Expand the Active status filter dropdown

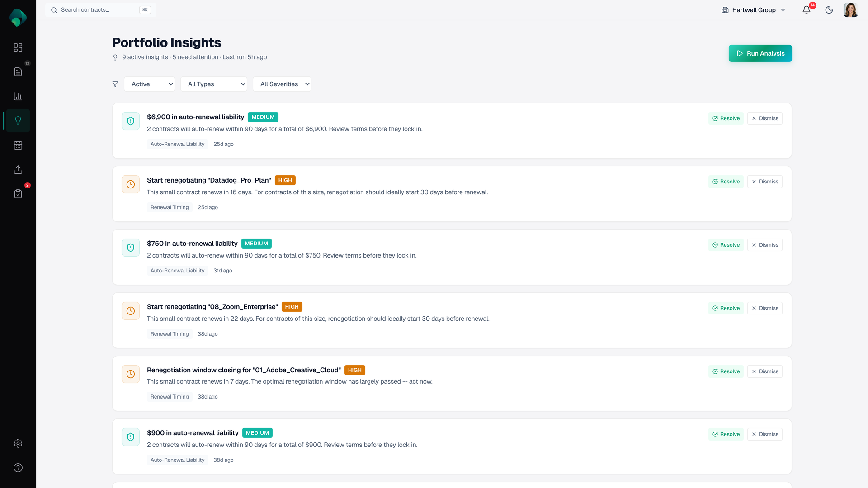point(149,84)
